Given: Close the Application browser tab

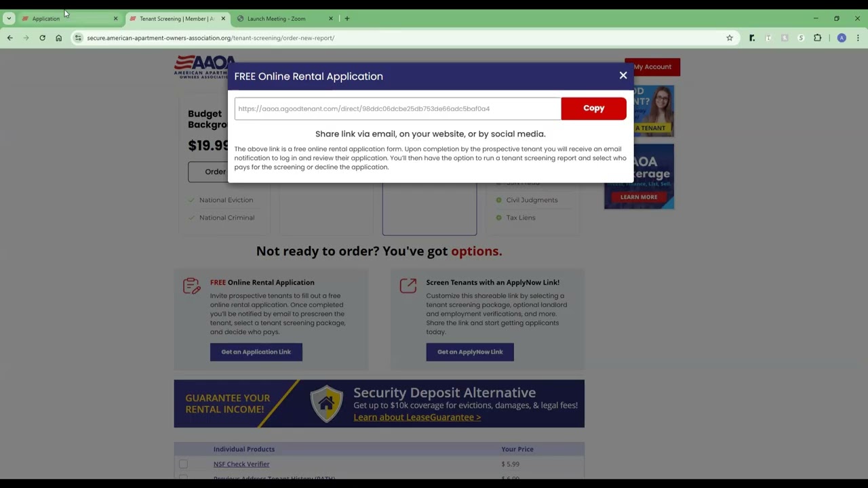Looking at the screenshot, I should click(115, 19).
